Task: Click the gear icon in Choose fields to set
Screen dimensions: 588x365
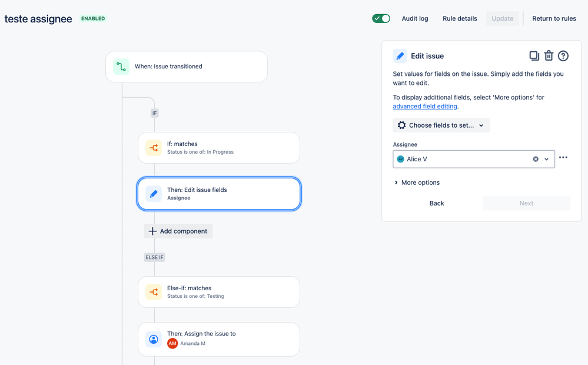Action: (x=401, y=125)
